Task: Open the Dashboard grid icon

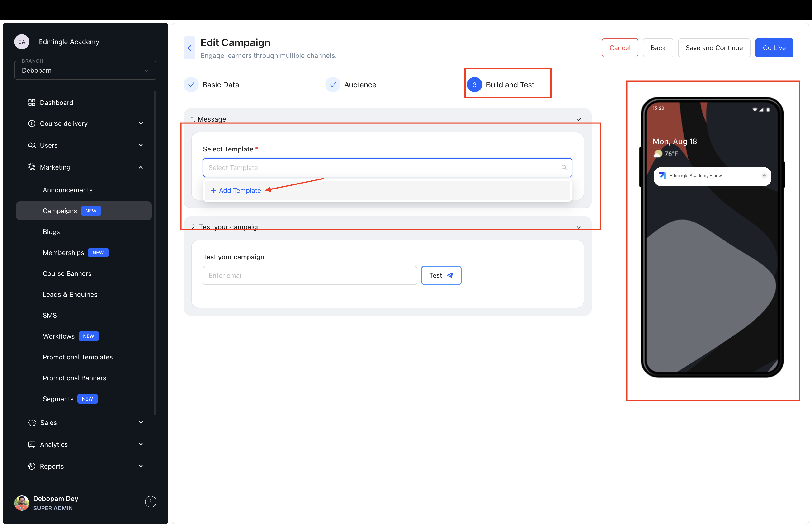Action: [32, 103]
